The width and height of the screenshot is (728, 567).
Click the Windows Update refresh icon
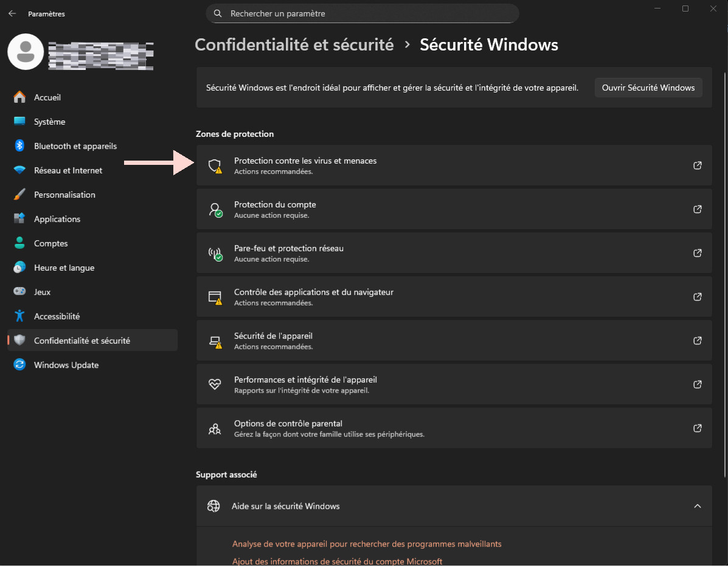[19, 364]
